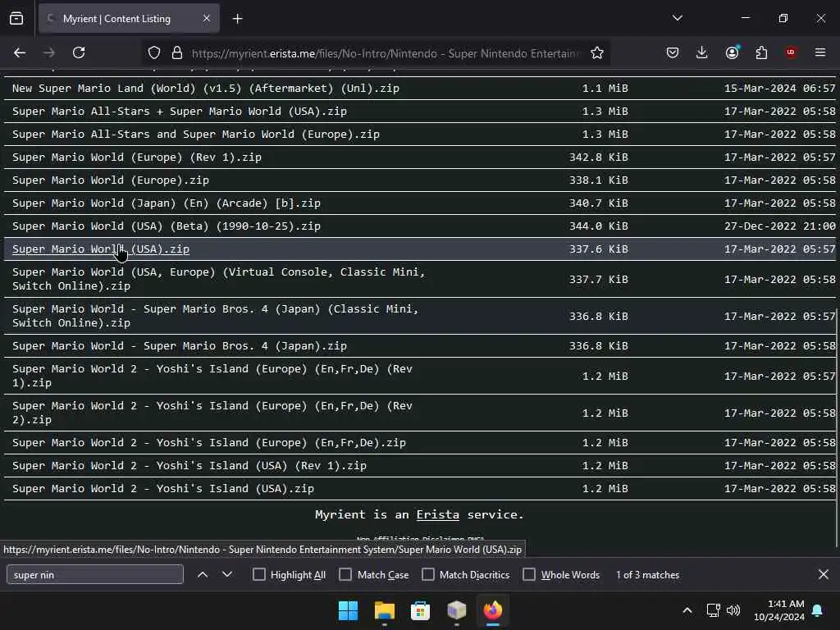Screen dimensions: 840x630
Task: Open the list all tabs dropdown
Action: pyautogui.click(x=677, y=18)
